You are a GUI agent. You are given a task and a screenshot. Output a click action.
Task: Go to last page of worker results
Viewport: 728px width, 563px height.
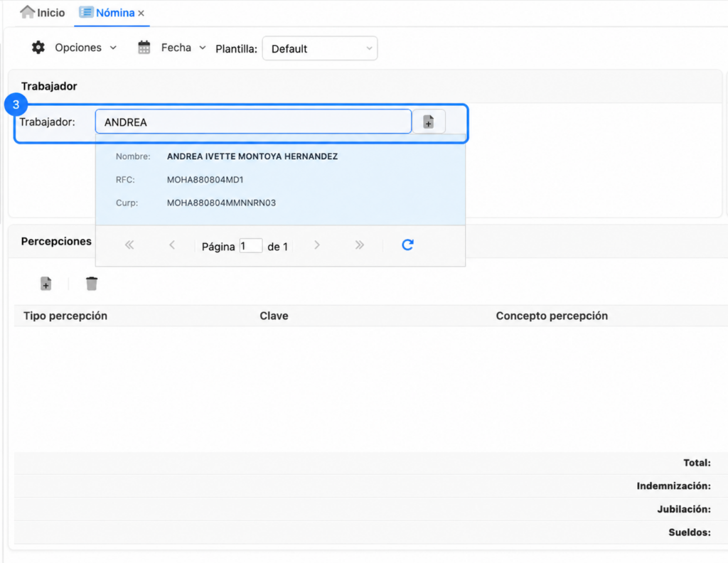pyautogui.click(x=359, y=245)
